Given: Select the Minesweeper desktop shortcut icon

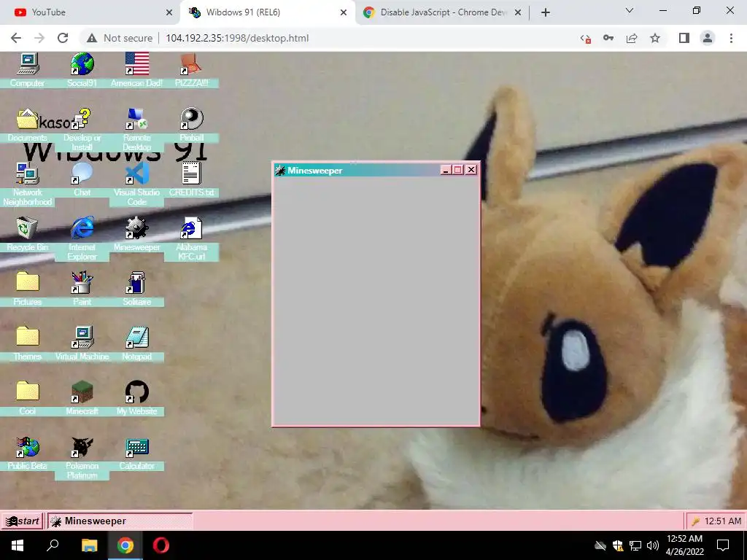Looking at the screenshot, I should pos(136,228).
